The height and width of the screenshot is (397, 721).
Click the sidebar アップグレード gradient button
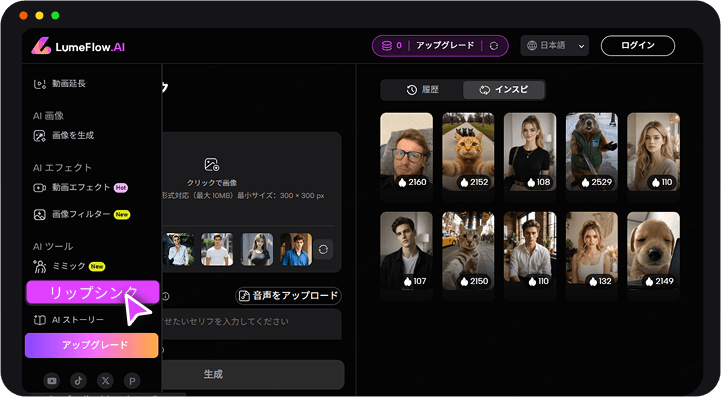(92, 345)
